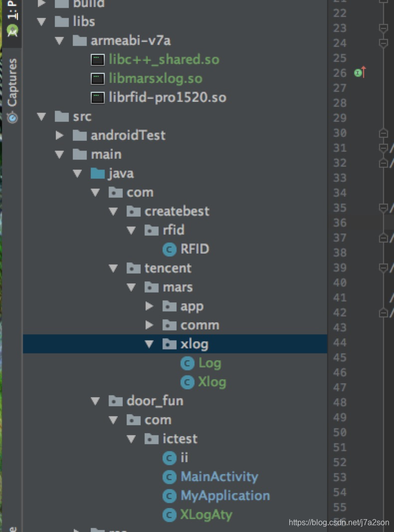Open the RFID class name

pyautogui.click(x=195, y=250)
